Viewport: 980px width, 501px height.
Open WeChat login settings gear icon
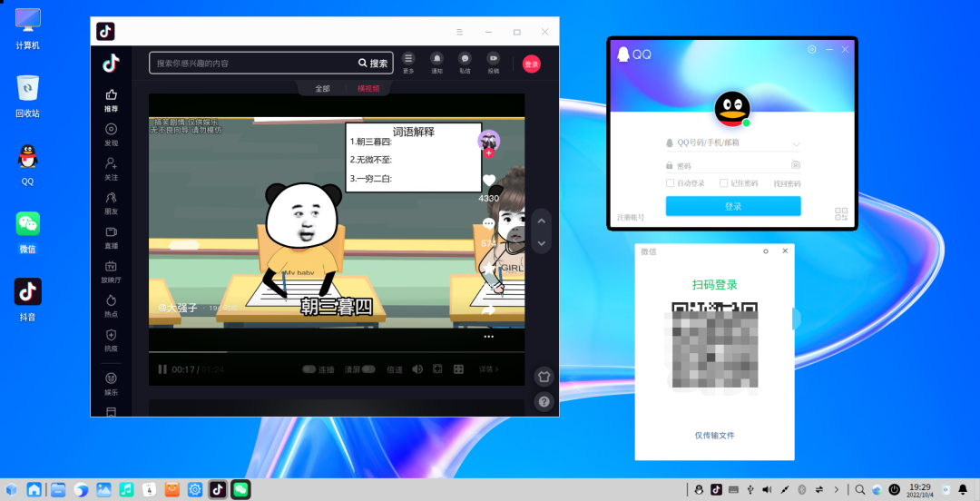pos(766,250)
